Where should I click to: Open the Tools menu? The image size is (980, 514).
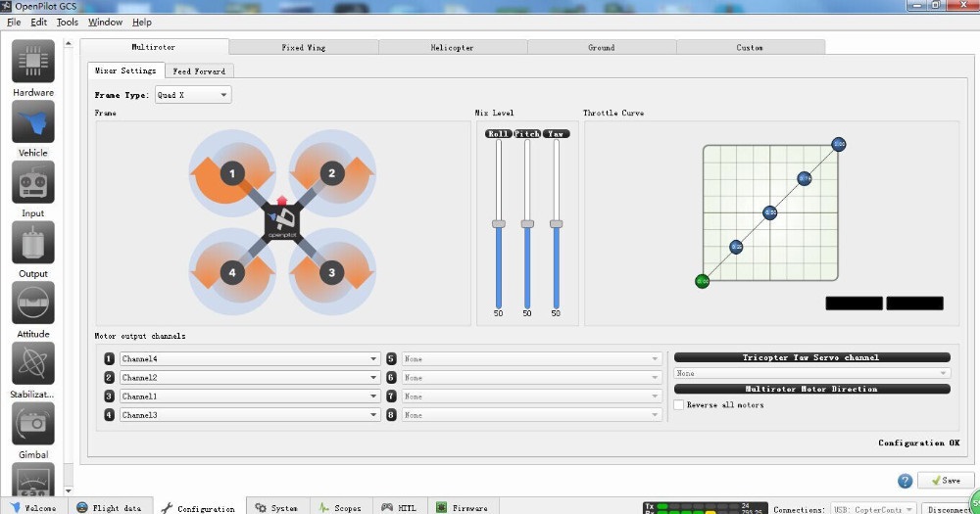pyautogui.click(x=68, y=22)
